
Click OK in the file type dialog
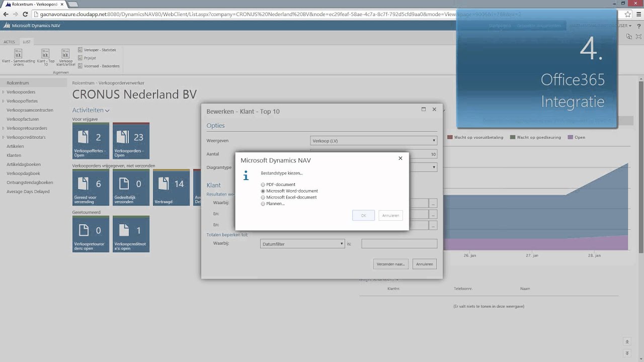[363, 215]
